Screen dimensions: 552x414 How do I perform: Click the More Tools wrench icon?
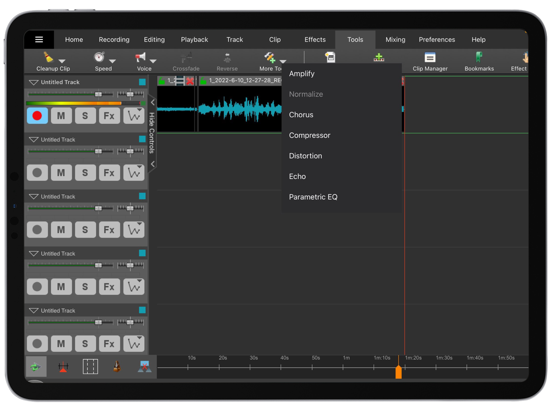[270, 57]
